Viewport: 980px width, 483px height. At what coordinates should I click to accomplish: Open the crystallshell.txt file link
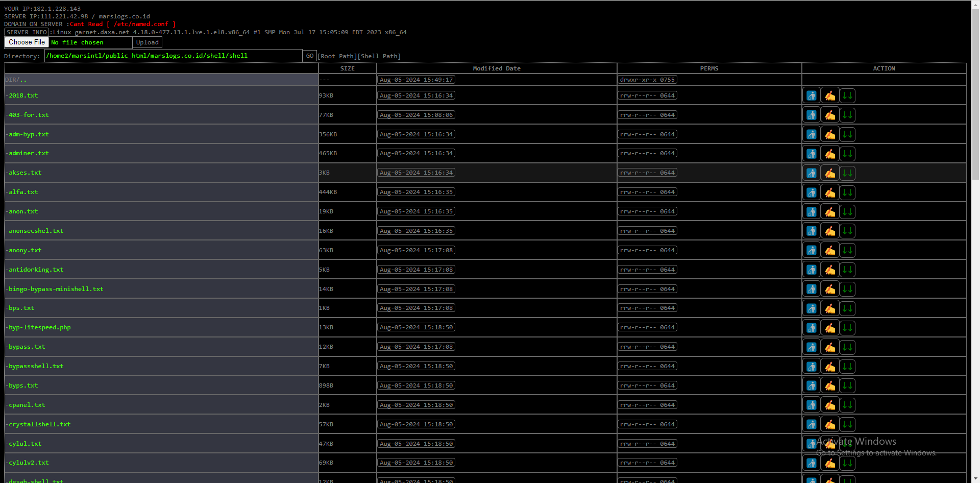click(39, 424)
